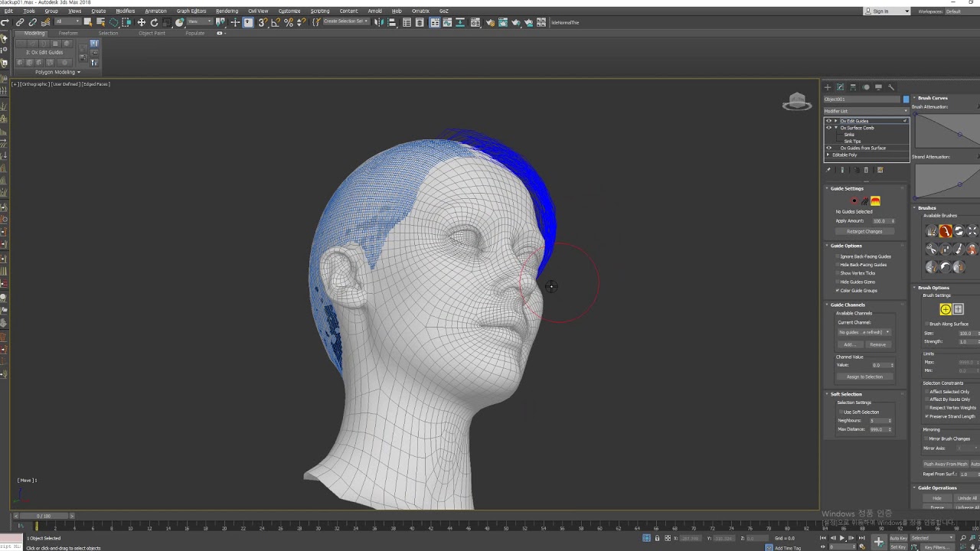Click Add channel button
The height and width of the screenshot is (551, 980).
coord(849,344)
